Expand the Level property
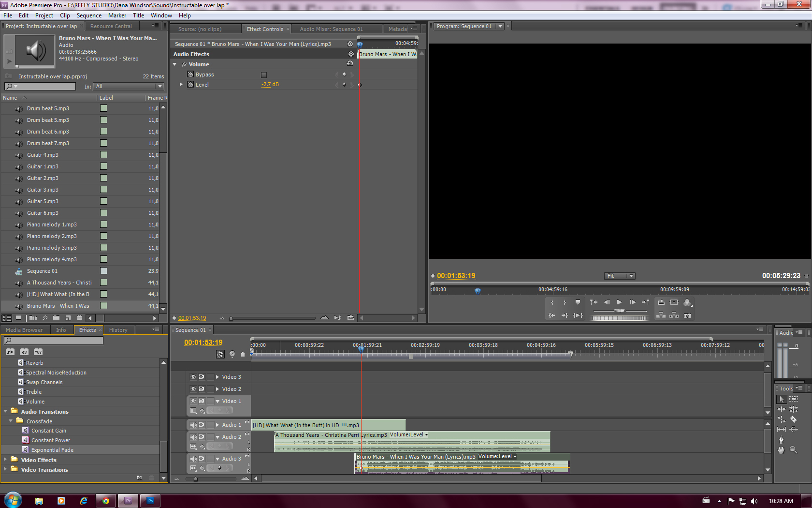 pos(181,85)
